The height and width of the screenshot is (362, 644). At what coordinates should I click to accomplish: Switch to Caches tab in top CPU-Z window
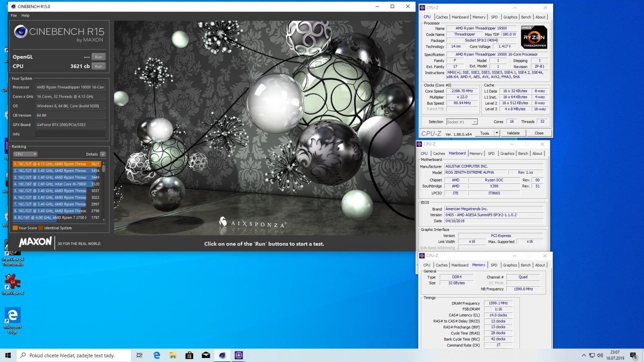coord(442,17)
